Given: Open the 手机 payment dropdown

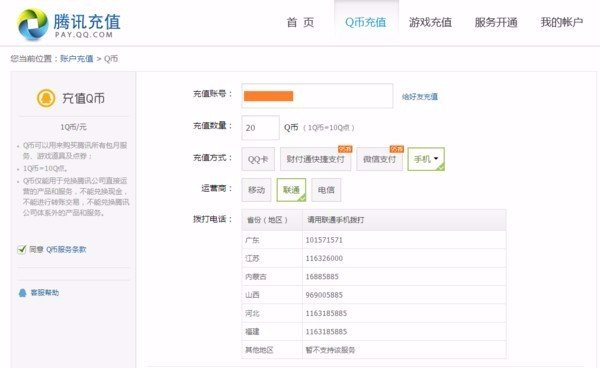Looking at the screenshot, I should coord(426,159).
